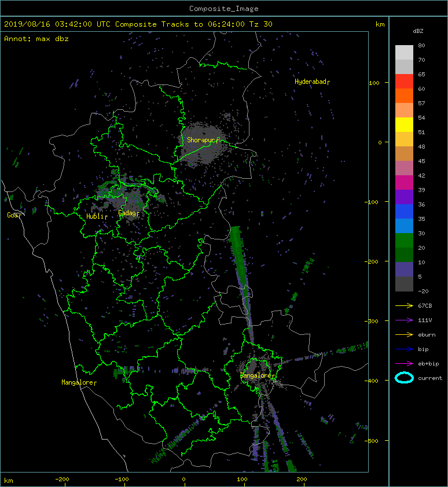Click the -200 mark on the vertical axis
Viewport: 448px width, 487px height.
pos(372,262)
